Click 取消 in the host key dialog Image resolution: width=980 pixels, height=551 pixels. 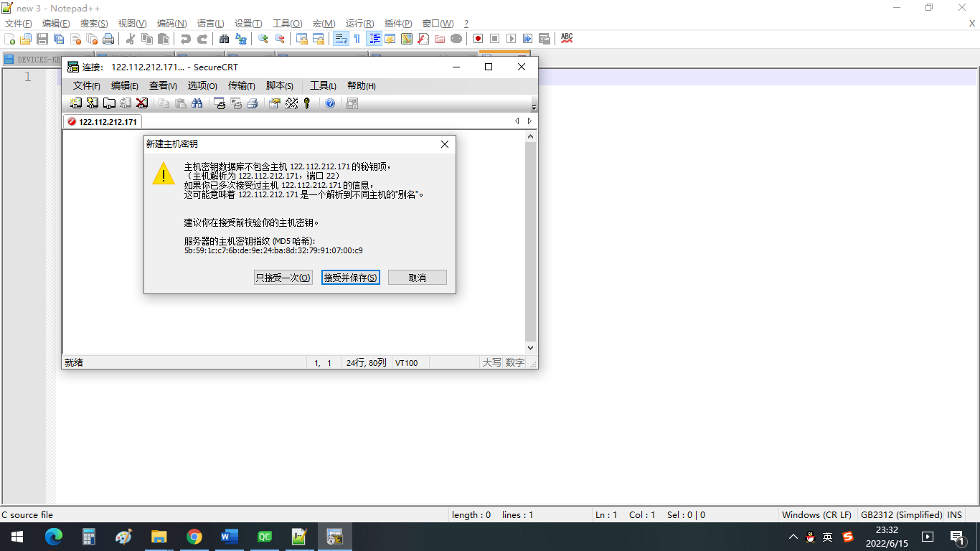pyautogui.click(x=418, y=278)
